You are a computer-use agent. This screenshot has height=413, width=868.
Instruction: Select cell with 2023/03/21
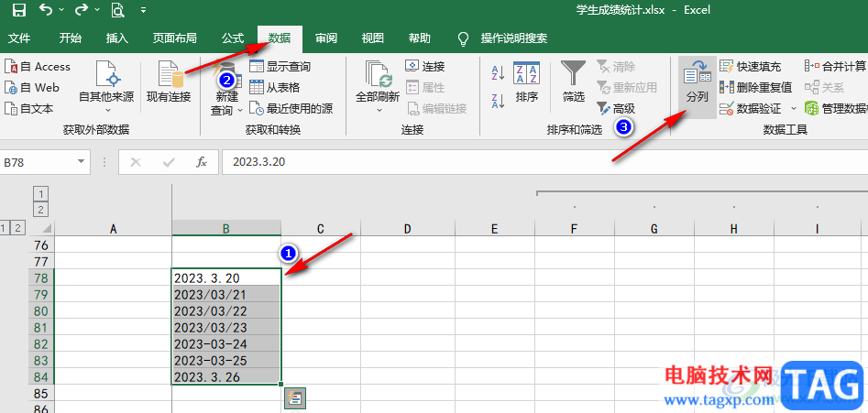point(226,294)
